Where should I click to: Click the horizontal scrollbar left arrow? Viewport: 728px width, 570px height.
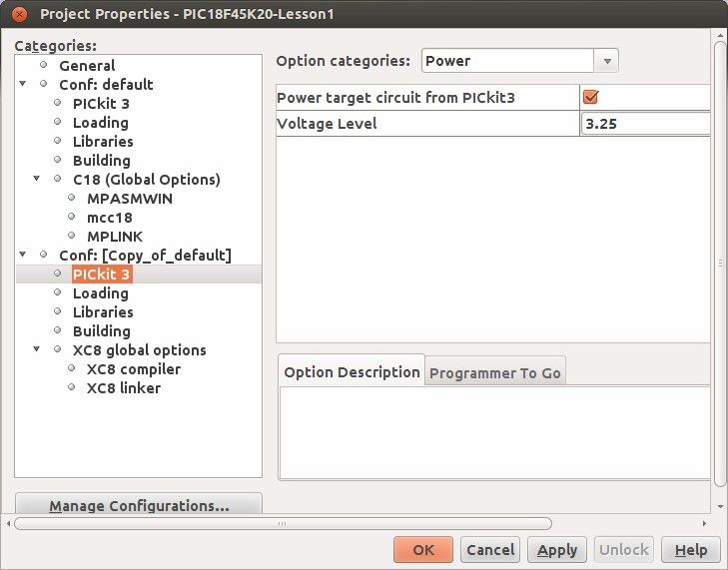[8, 524]
